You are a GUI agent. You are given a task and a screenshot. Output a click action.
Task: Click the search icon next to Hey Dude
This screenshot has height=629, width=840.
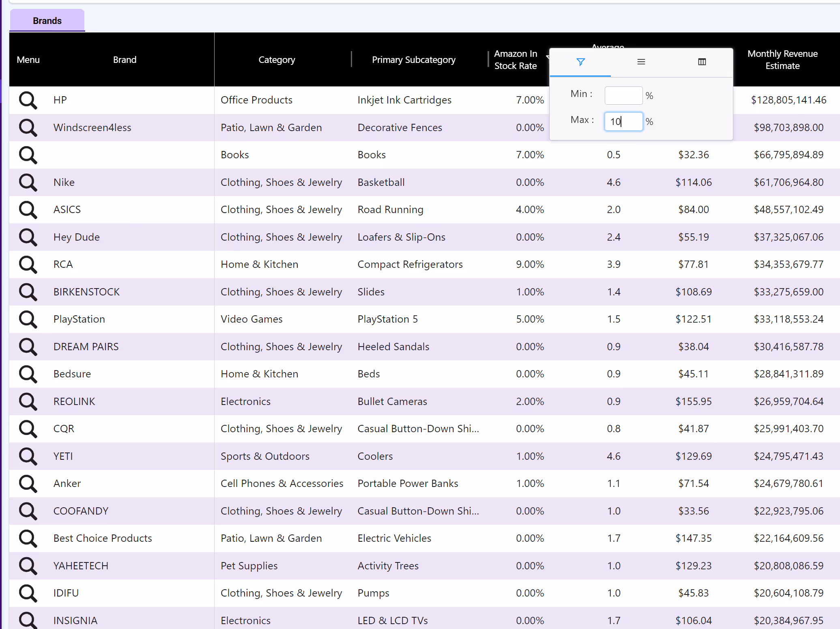pos(28,237)
